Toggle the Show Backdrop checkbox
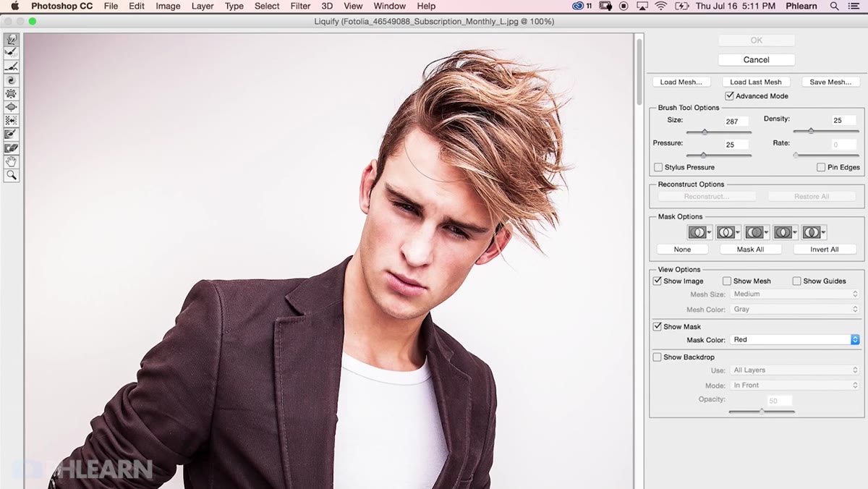 [657, 357]
